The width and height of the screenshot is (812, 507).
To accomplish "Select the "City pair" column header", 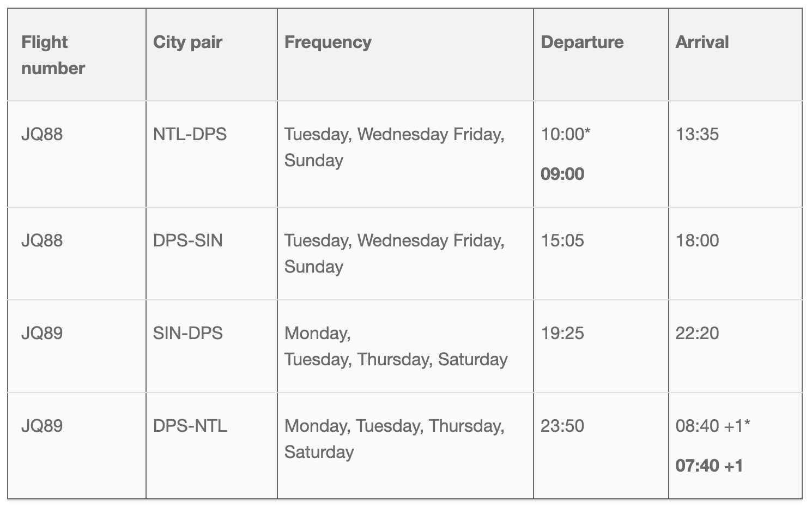I will tap(187, 42).
